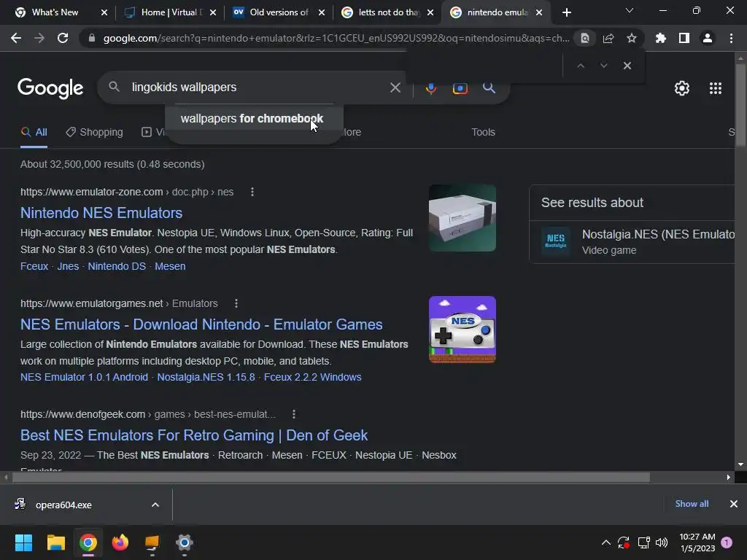Close the nintendo emulator tab
Viewport: 747px width, 560px height.
pos(539,12)
